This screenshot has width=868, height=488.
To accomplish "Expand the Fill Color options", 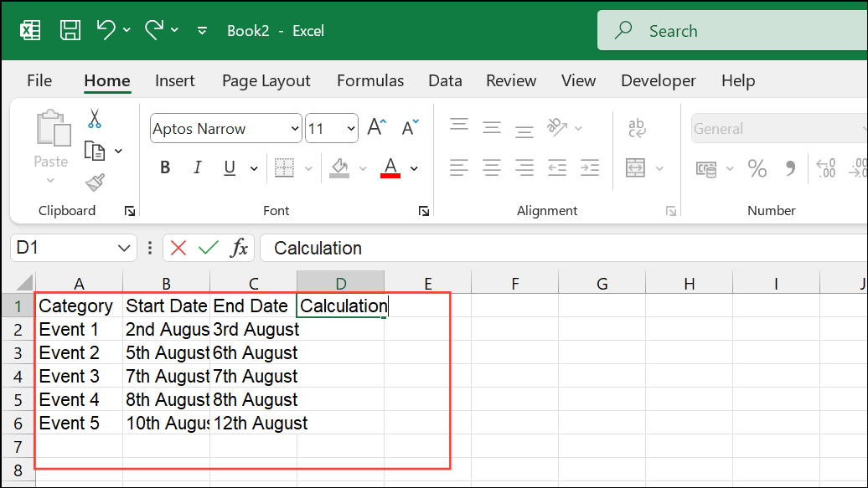I will coord(361,167).
